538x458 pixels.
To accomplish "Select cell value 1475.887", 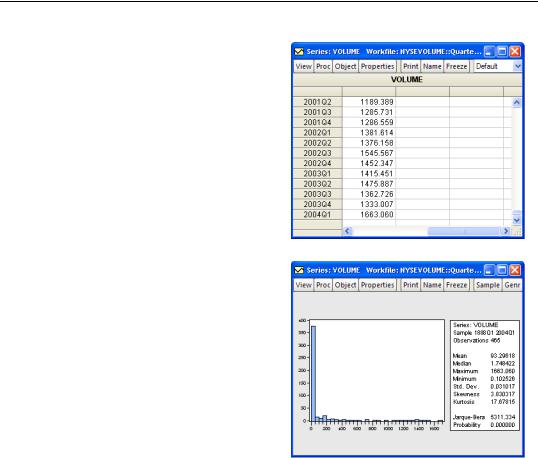I will 369,184.
